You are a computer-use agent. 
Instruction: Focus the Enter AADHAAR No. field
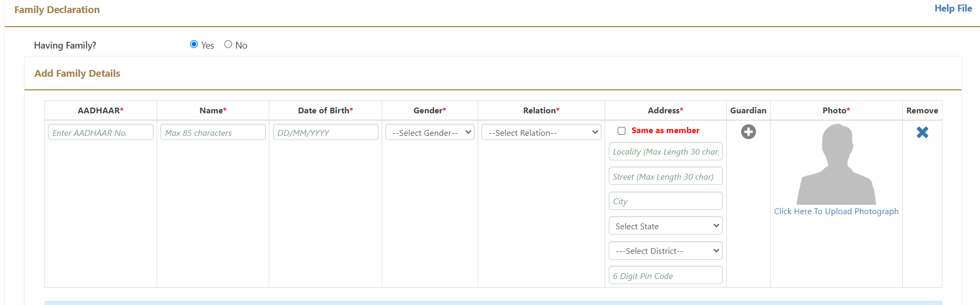tap(101, 133)
